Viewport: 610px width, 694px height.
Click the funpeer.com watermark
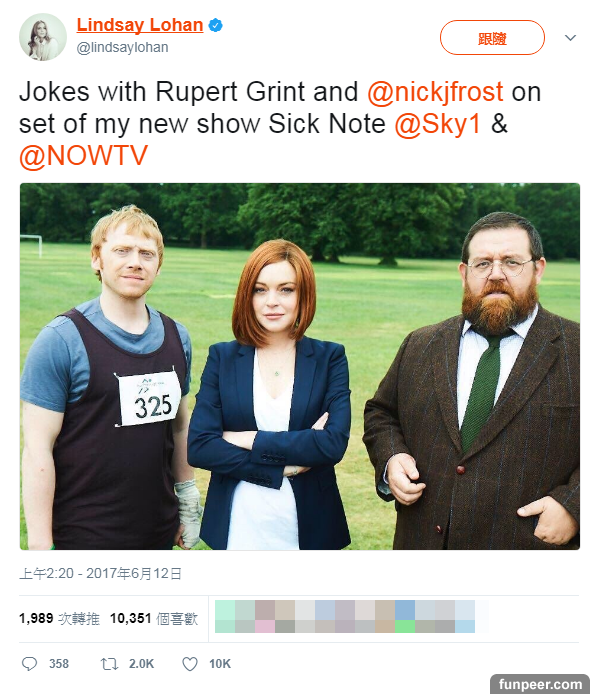540,684
